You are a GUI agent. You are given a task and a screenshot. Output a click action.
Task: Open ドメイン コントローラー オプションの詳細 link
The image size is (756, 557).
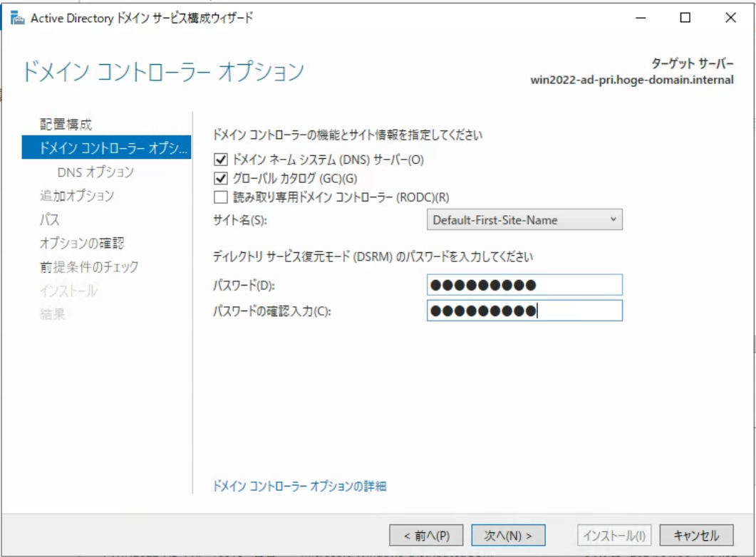(x=299, y=486)
